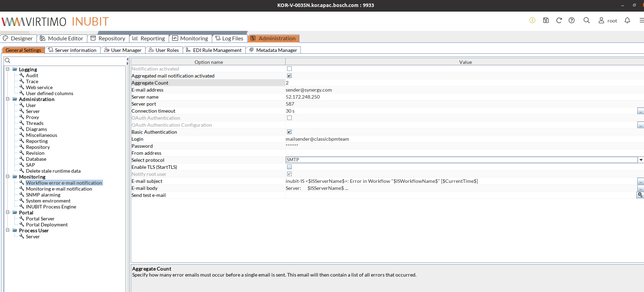Image resolution: width=644 pixels, height=292 pixels.
Task: Click the refresh icon in header
Action: point(559,20)
